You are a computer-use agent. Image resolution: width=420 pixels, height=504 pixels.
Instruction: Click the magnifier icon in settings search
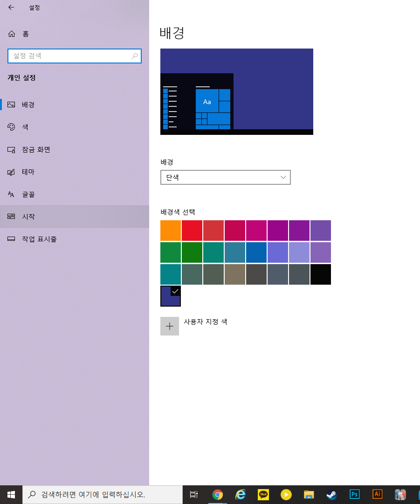(x=135, y=56)
